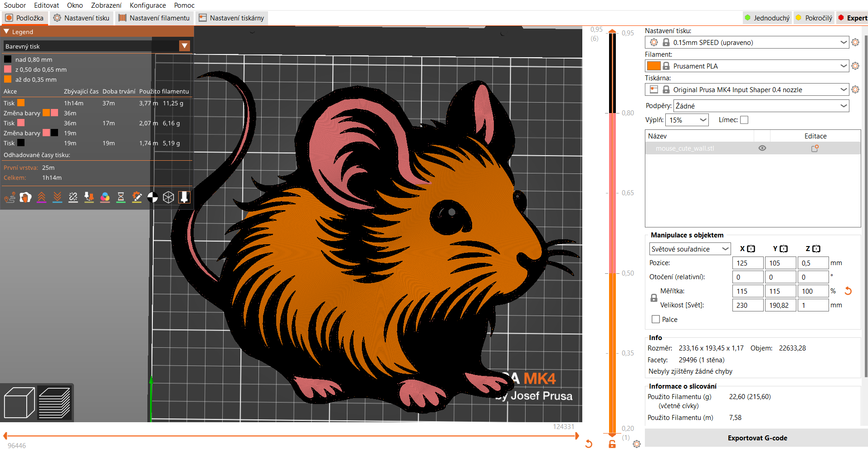Screen dimensions: 868x449
Task: Select Pokročilý mode
Action: tap(814, 18)
